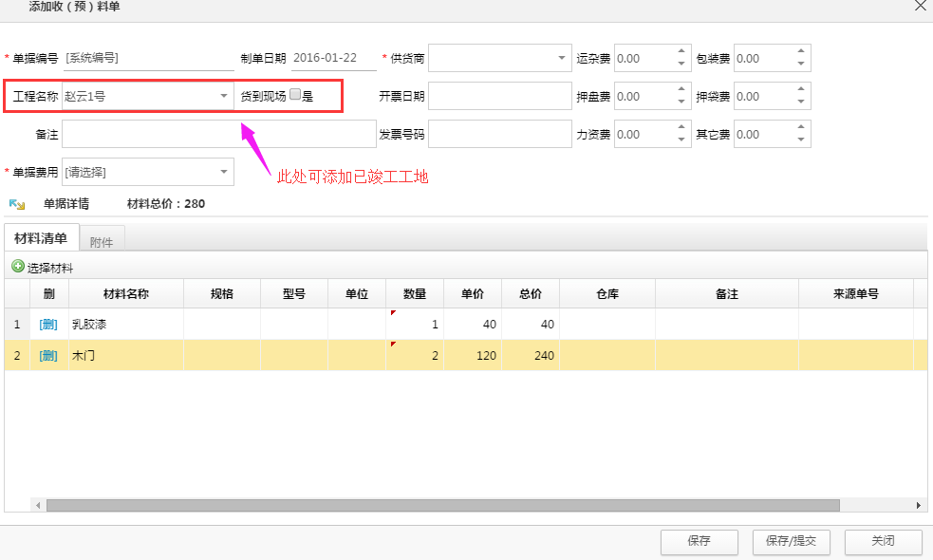Click into the 备注 input field
The height and width of the screenshot is (560, 933).
pos(218,134)
